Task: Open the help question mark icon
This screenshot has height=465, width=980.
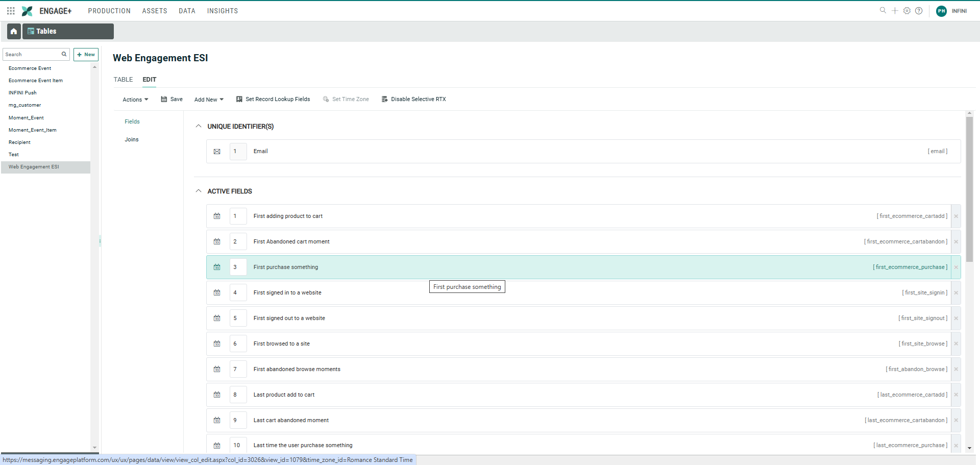Action: coord(919,11)
